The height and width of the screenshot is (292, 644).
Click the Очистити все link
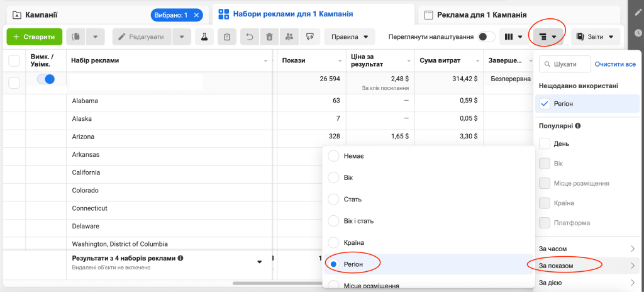(615, 64)
